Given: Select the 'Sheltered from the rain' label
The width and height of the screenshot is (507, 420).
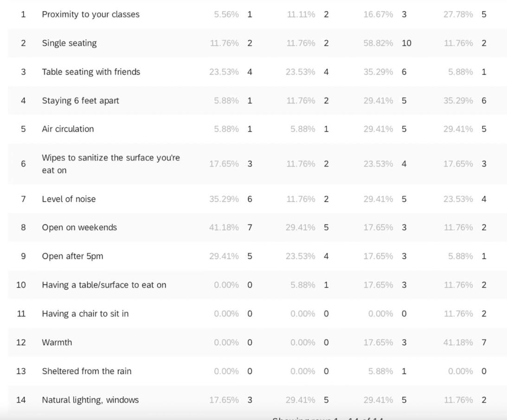Looking at the screenshot, I should (x=87, y=371).
